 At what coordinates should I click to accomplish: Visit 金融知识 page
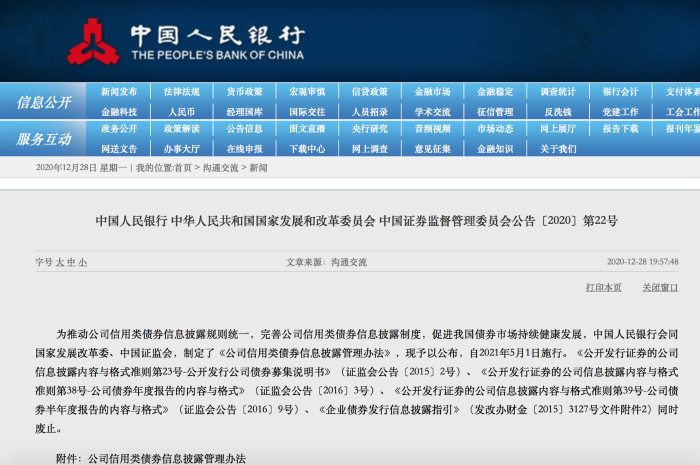[x=495, y=149]
